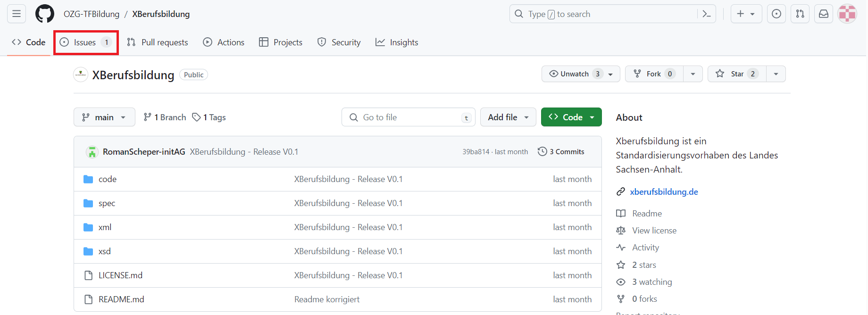Open the notifications inbox icon
868x315 pixels.
point(823,14)
